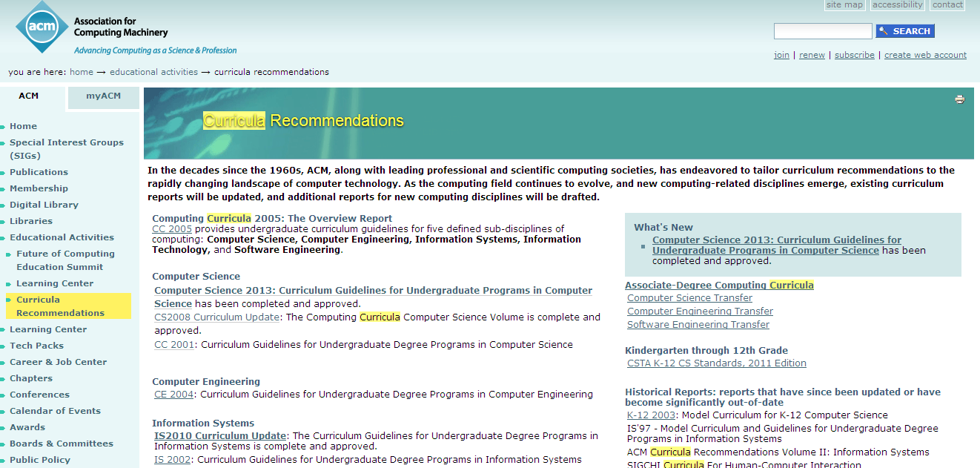Image resolution: width=980 pixels, height=468 pixels.
Task: Open Calendar of Events sidebar item
Action: coord(55,411)
